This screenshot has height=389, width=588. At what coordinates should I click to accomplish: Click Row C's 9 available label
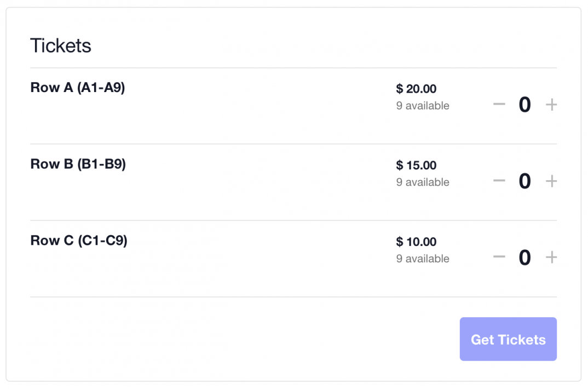423,259
